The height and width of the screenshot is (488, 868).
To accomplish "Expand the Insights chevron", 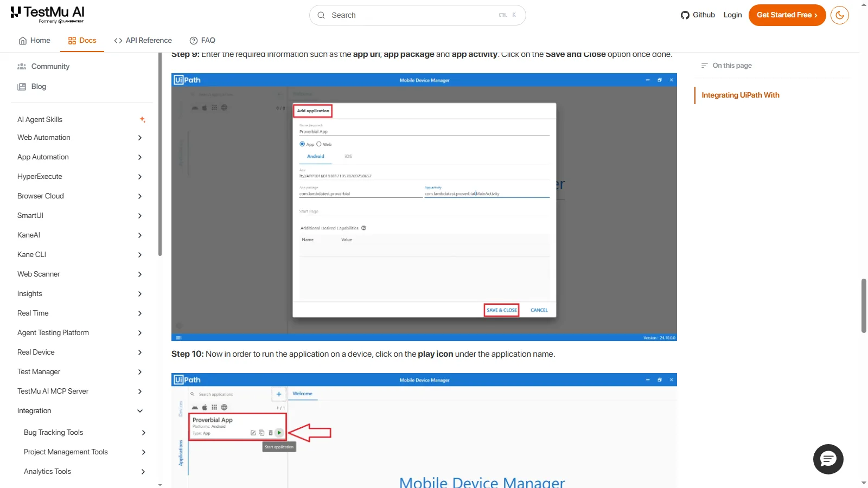I will point(140,294).
